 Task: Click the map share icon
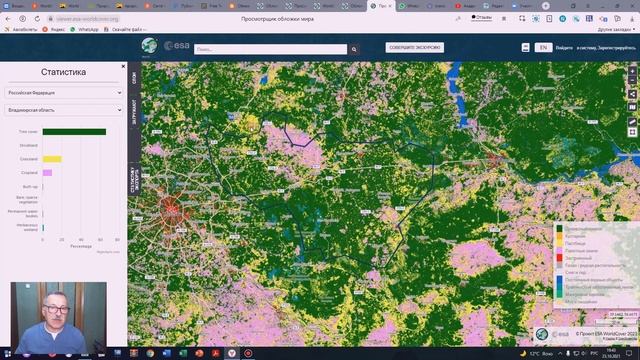[x=632, y=94]
